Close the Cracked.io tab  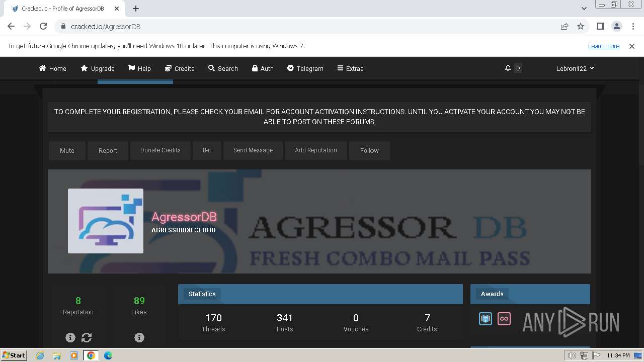click(117, 9)
